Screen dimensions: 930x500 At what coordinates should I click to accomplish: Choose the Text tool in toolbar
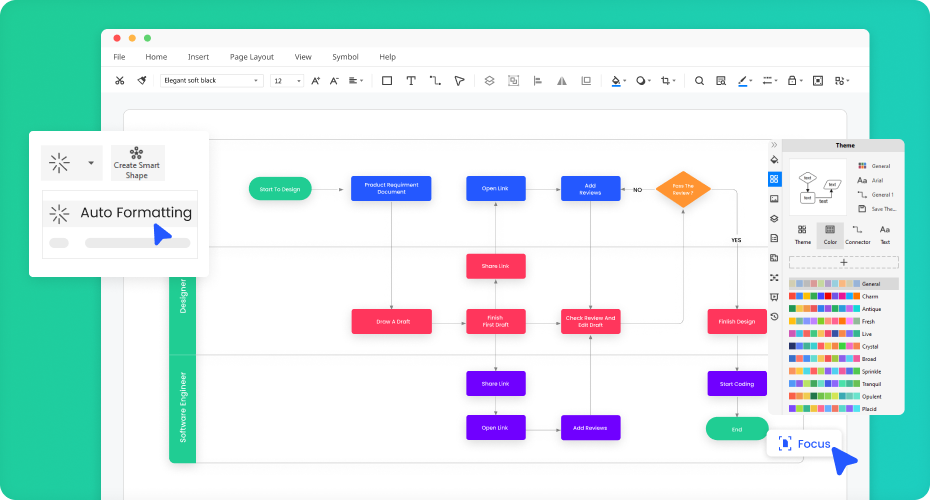(410, 81)
